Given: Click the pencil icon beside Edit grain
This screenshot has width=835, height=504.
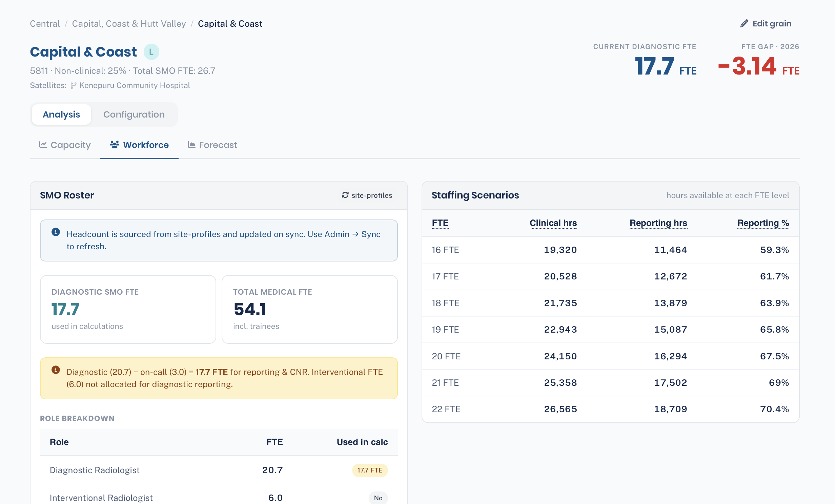Looking at the screenshot, I should coord(744,24).
